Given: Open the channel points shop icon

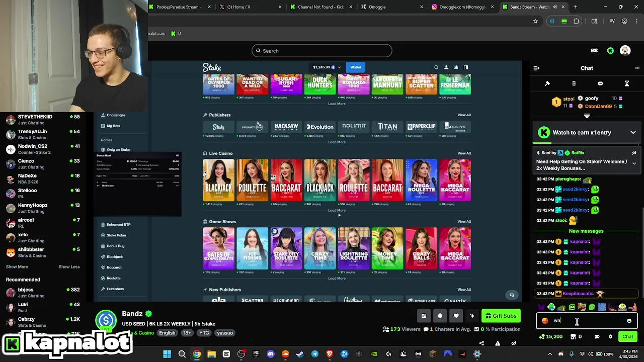Looking at the screenshot, I should pos(573,337).
